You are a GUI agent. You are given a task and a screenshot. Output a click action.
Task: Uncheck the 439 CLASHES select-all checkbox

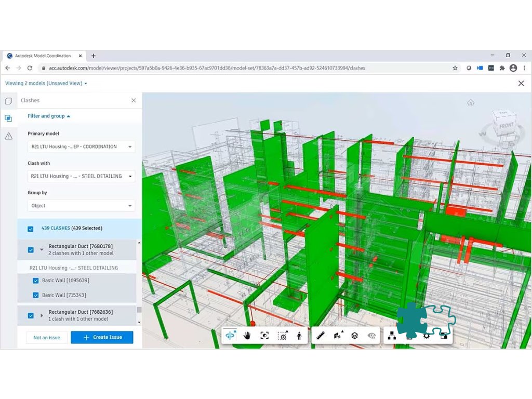(x=31, y=229)
